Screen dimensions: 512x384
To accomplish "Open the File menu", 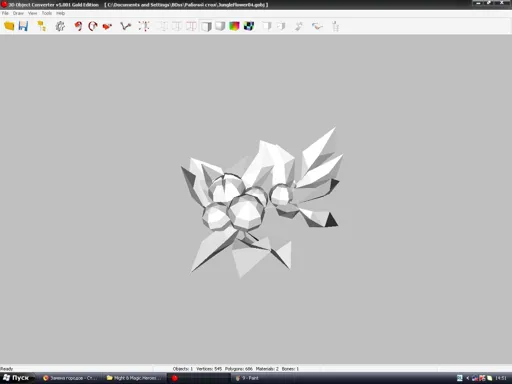I will click(x=5, y=13).
